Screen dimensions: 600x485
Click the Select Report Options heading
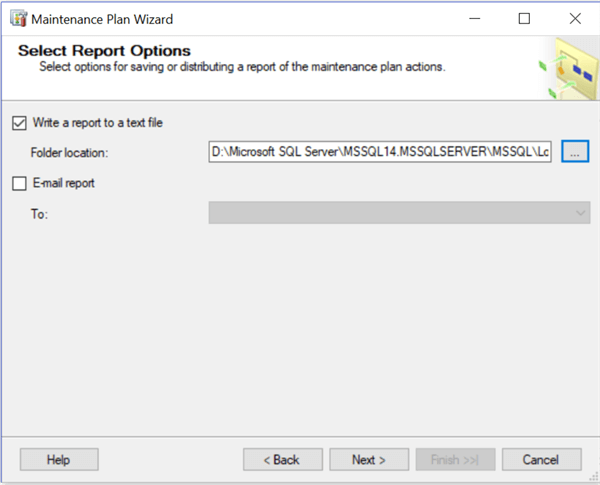tap(104, 50)
